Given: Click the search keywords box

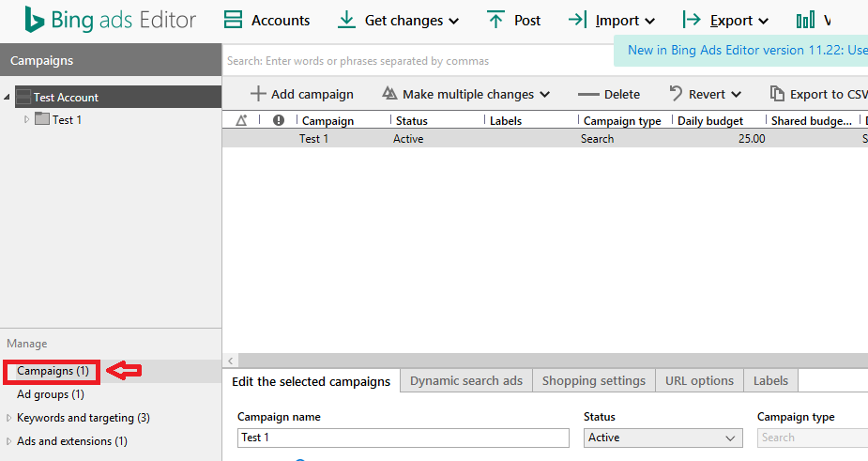Looking at the screenshot, I should [x=413, y=61].
